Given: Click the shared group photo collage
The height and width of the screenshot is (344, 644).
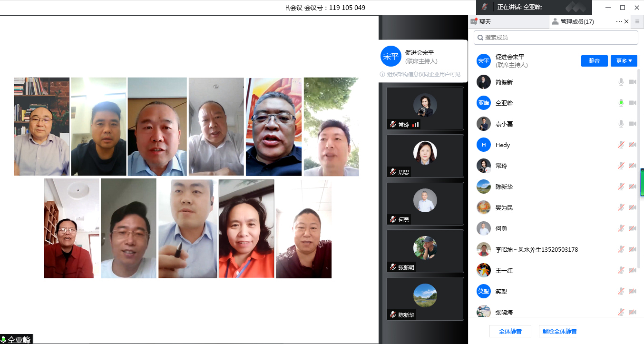Looking at the screenshot, I should [186, 177].
